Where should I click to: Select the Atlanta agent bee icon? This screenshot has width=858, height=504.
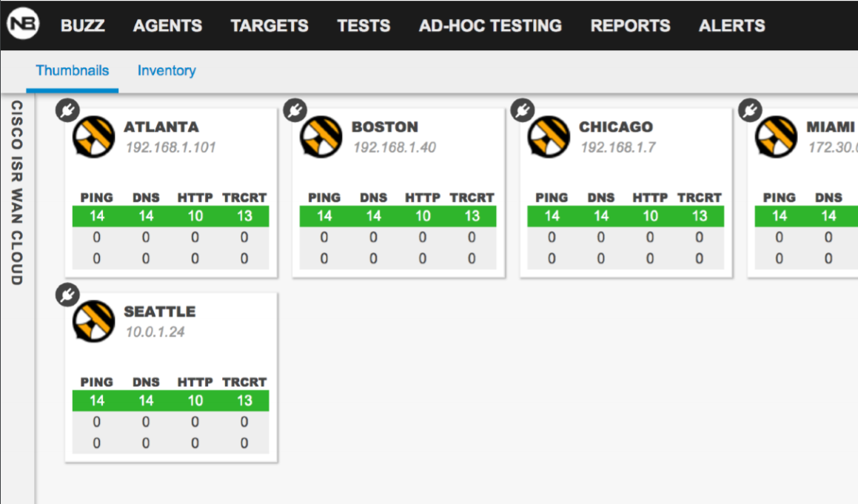(x=93, y=137)
